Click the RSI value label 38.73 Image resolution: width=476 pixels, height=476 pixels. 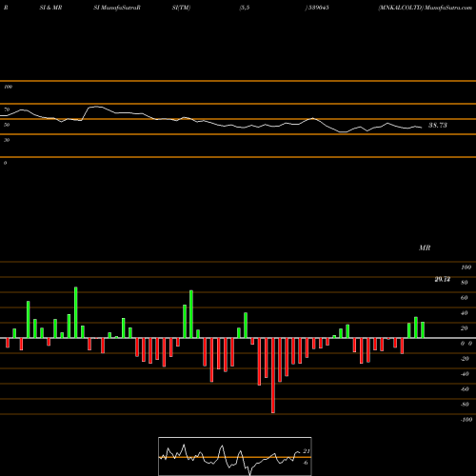tap(438, 125)
